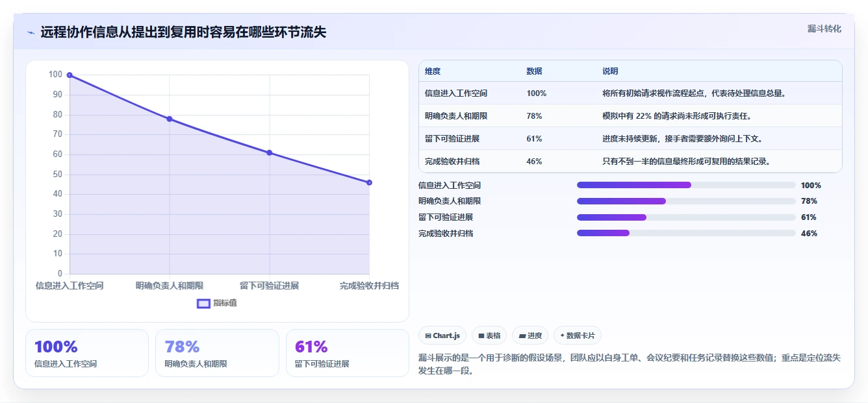Select table cell 留下可验证进展
The width and height of the screenshot is (868, 403).
[452, 139]
